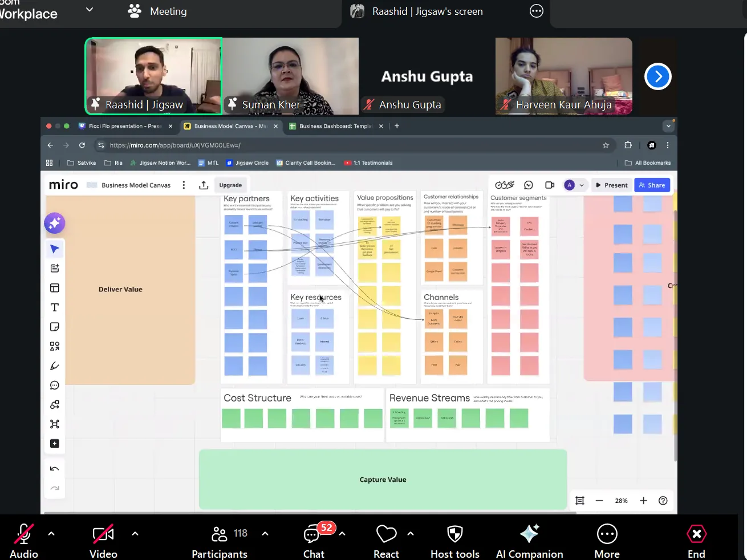Turn on camera with the Video button
This screenshot has height=560, width=747.
click(103, 540)
